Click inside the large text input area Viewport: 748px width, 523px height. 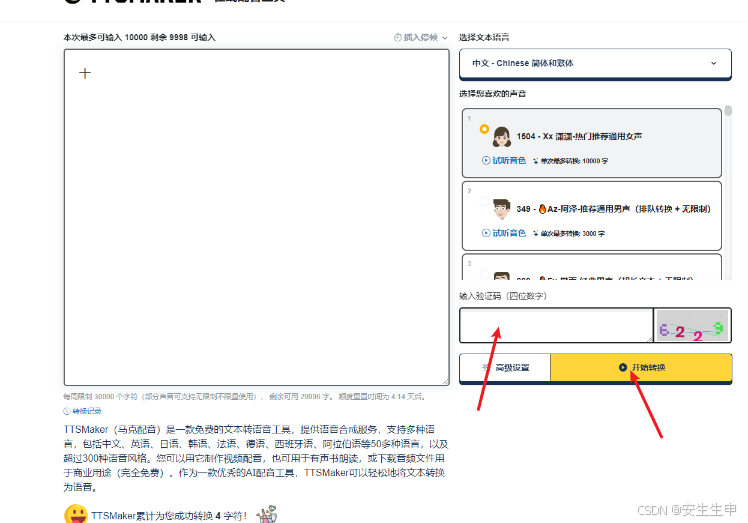tap(257, 217)
